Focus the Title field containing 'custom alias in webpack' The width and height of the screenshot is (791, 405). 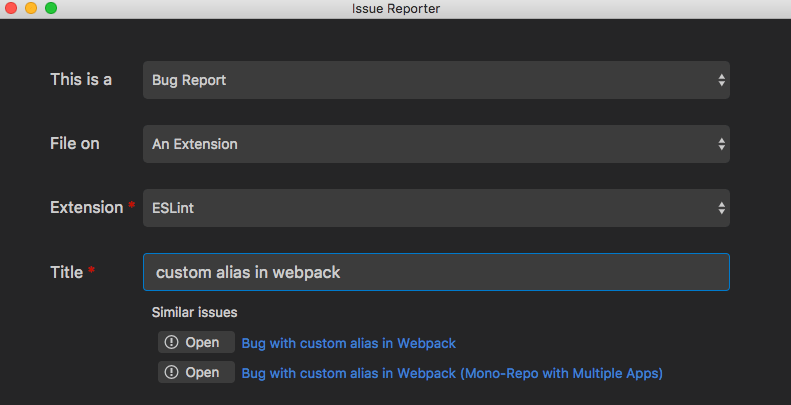tap(435, 272)
